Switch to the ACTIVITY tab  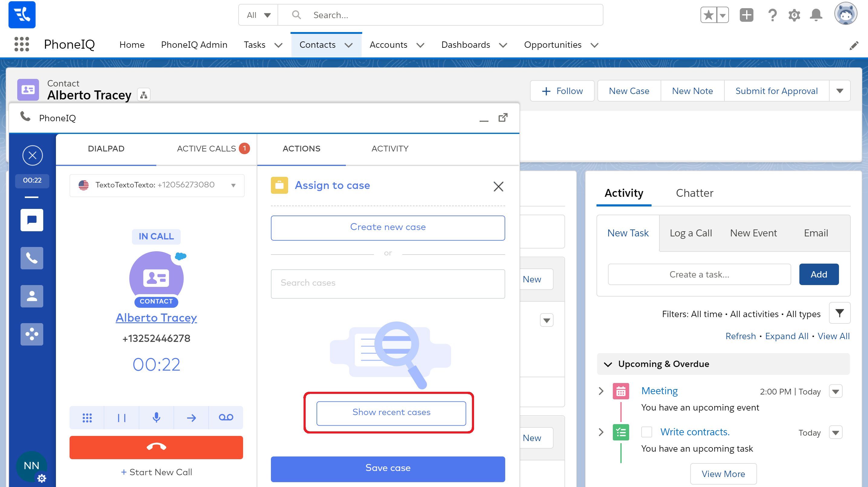point(389,149)
